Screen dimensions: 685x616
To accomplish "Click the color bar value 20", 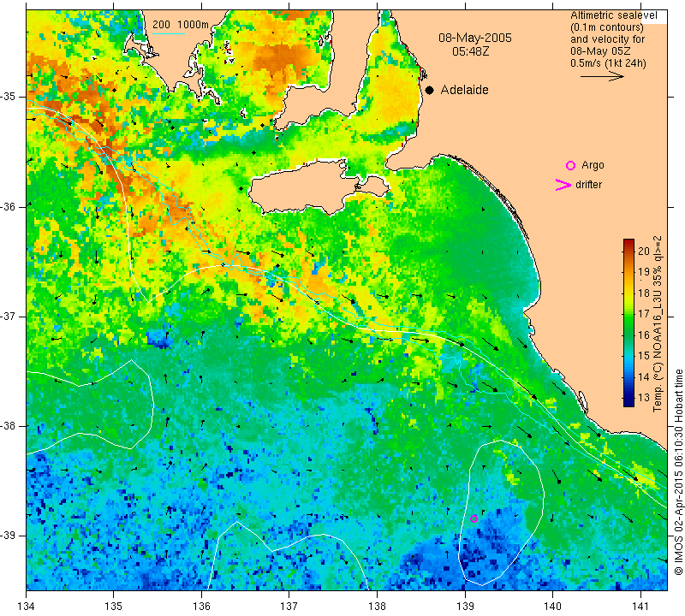I will (x=644, y=251).
